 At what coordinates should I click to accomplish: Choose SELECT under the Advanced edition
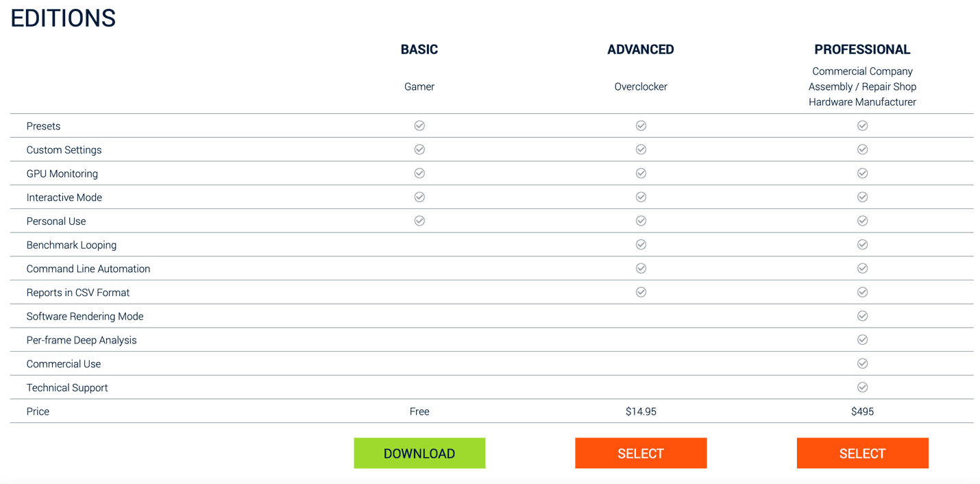pos(641,453)
